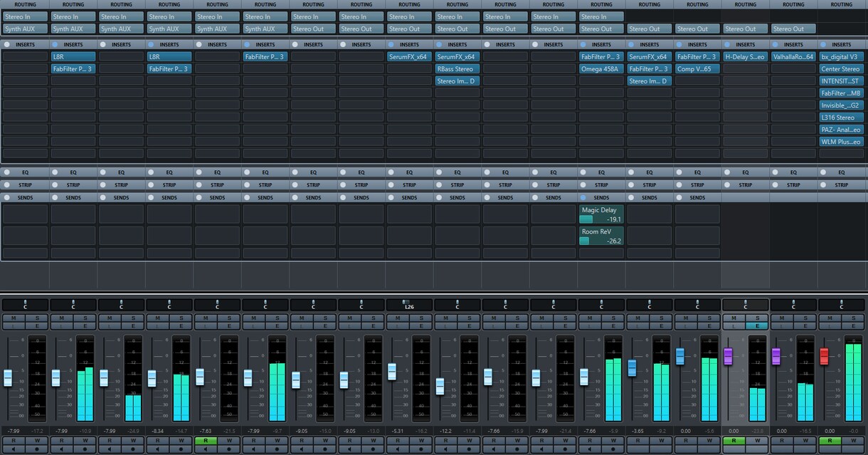This screenshot has height=455, width=868.
Task: Click the Magic Delay send level bar
Action: (585, 219)
